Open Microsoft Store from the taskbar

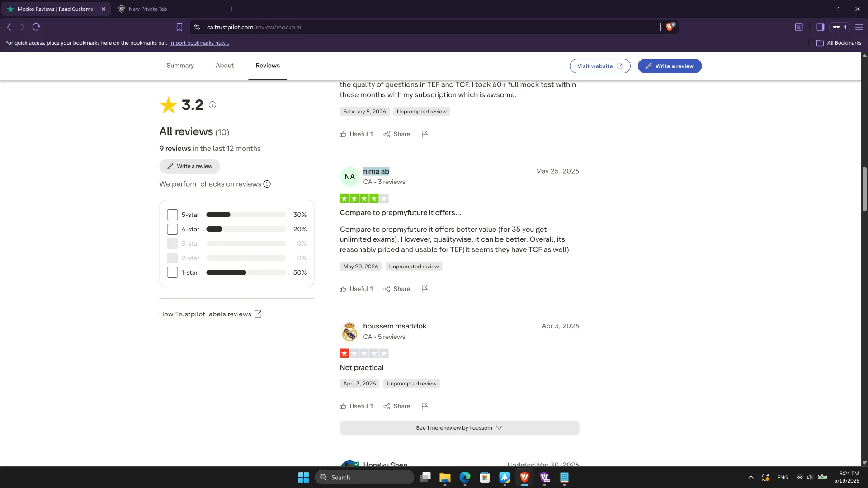(485, 477)
